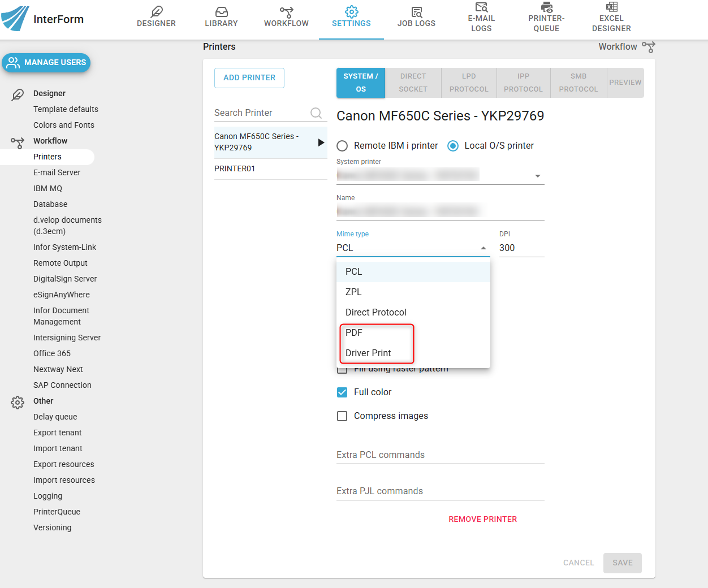Choose ZPL from the Mime type list
The width and height of the screenshot is (708, 588).
click(x=413, y=292)
